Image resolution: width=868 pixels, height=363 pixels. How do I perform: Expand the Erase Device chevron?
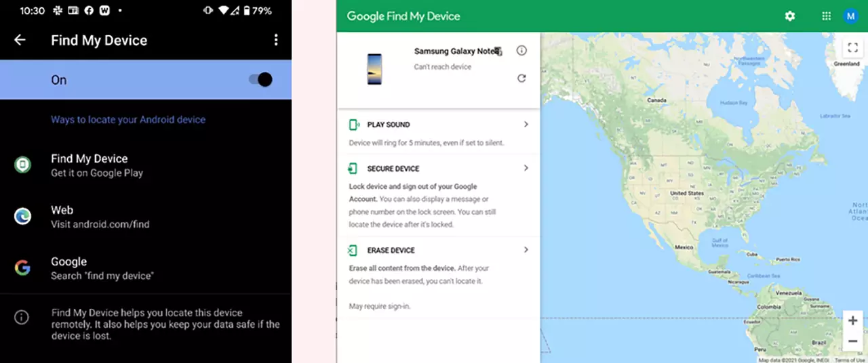tap(526, 250)
